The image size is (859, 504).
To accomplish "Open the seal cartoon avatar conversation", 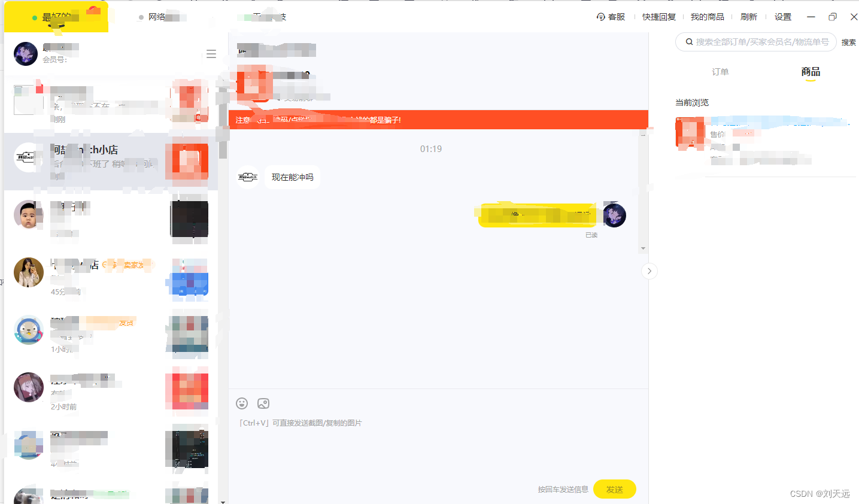I will coord(29,330).
